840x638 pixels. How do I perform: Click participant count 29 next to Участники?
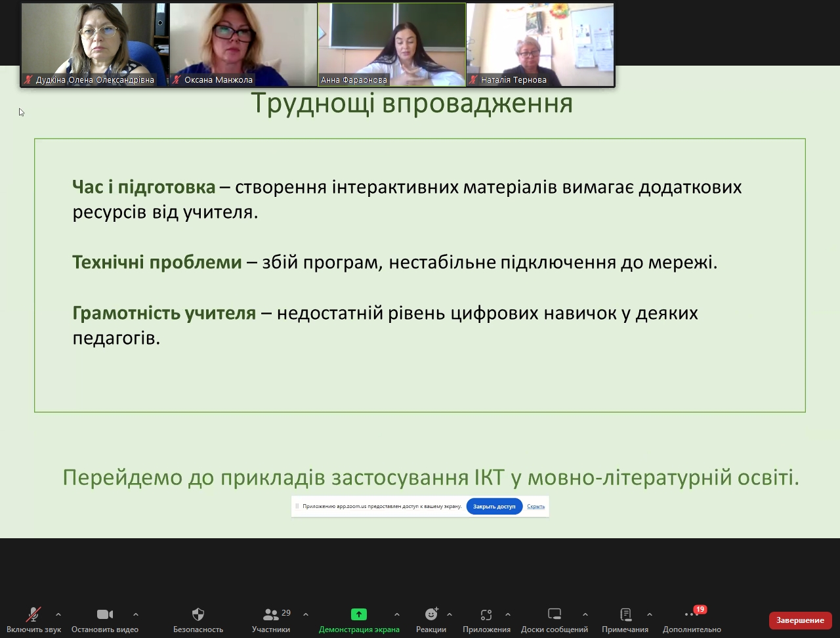tap(286, 613)
